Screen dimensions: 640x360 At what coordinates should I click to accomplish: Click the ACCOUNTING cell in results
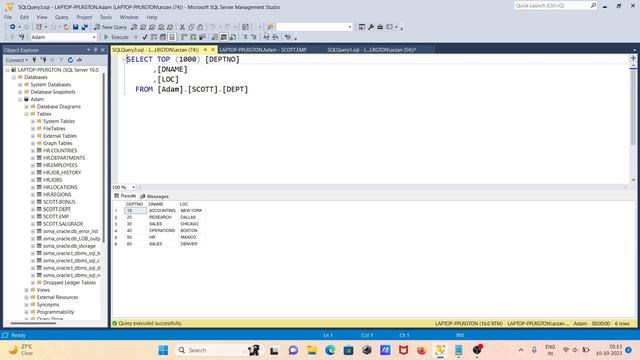tap(162, 211)
